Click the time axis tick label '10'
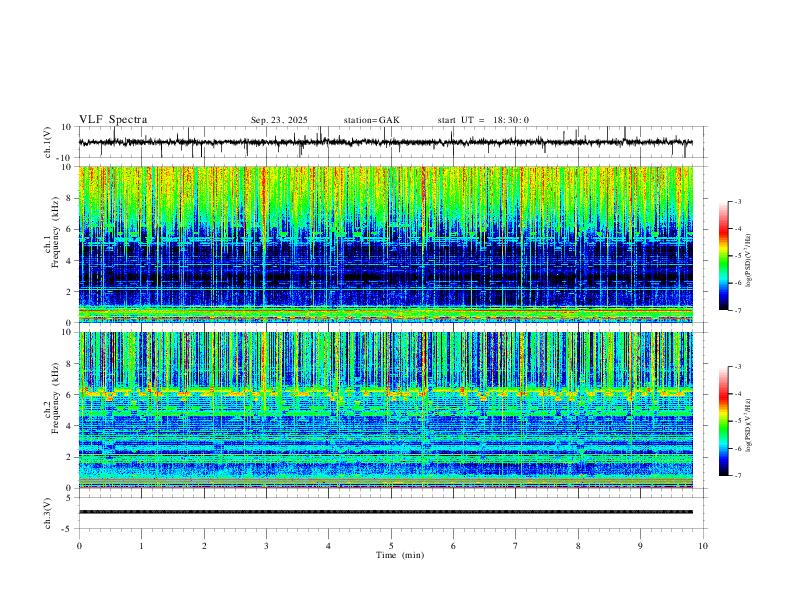 coord(703,546)
